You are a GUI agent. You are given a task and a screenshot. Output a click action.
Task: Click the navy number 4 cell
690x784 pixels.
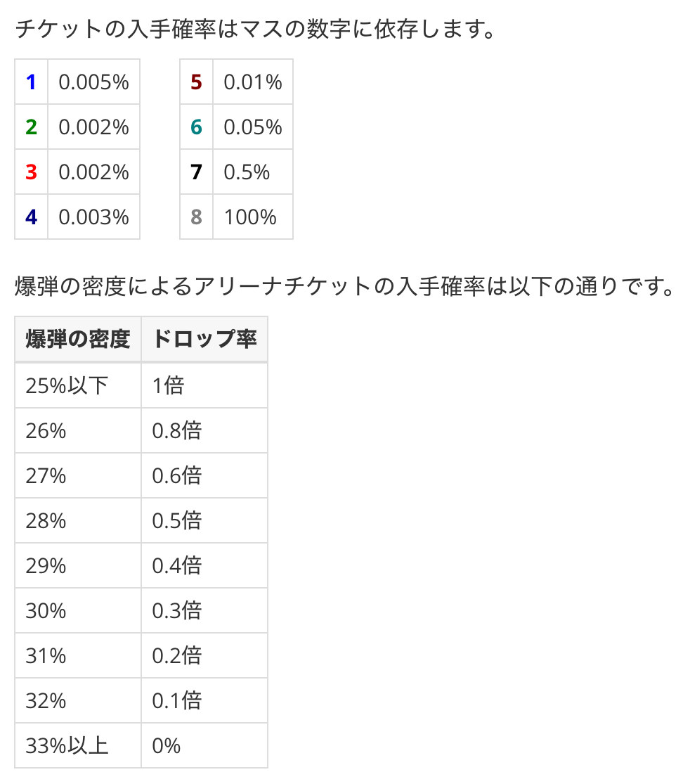pyautogui.click(x=31, y=217)
